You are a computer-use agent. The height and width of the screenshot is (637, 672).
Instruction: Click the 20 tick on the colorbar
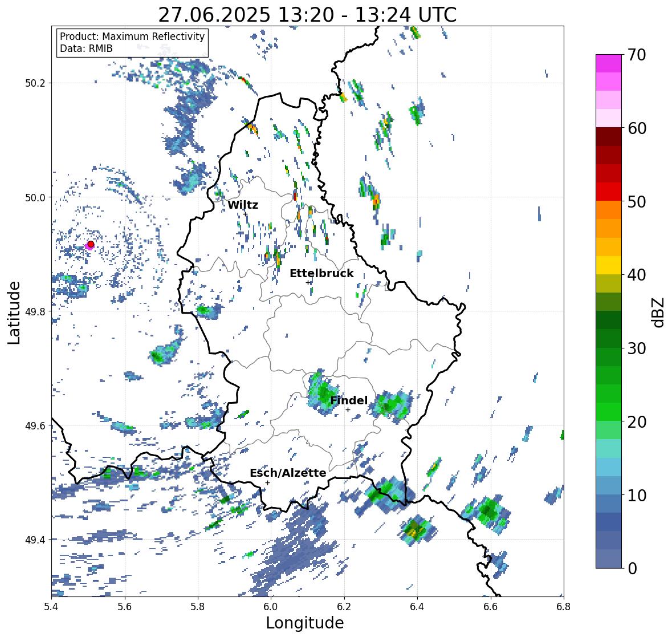[637, 422]
